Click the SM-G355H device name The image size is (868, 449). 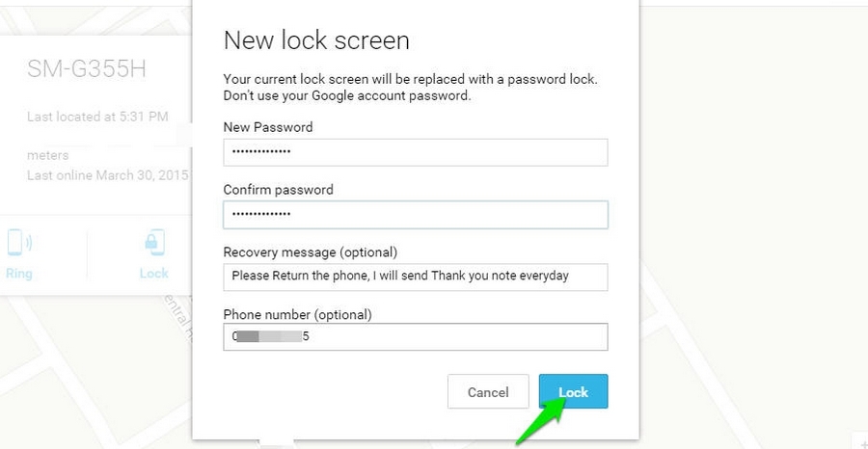coord(87,69)
